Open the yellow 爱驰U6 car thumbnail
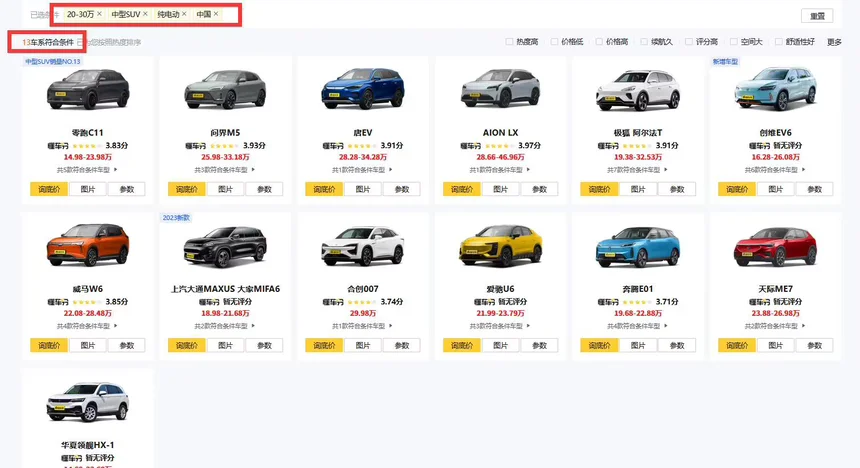860x468 pixels. point(500,246)
